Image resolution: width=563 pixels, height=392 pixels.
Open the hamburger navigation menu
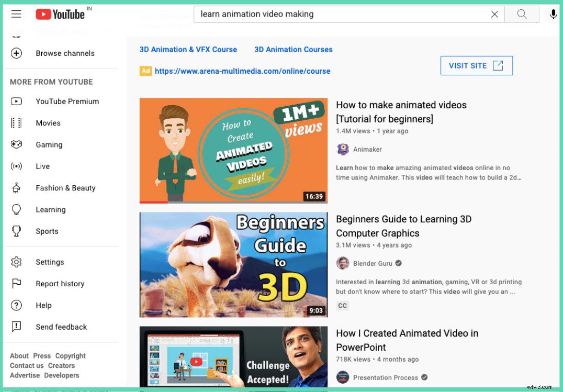tap(16, 14)
